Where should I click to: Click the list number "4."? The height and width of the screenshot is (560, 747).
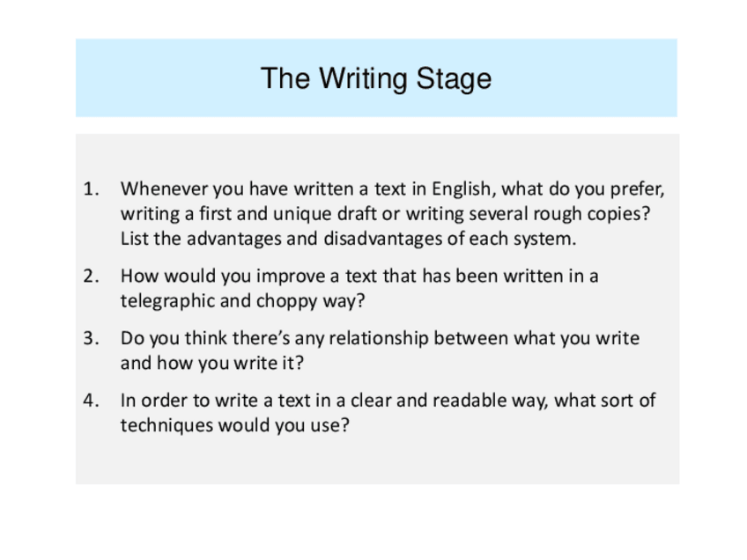(92, 401)
